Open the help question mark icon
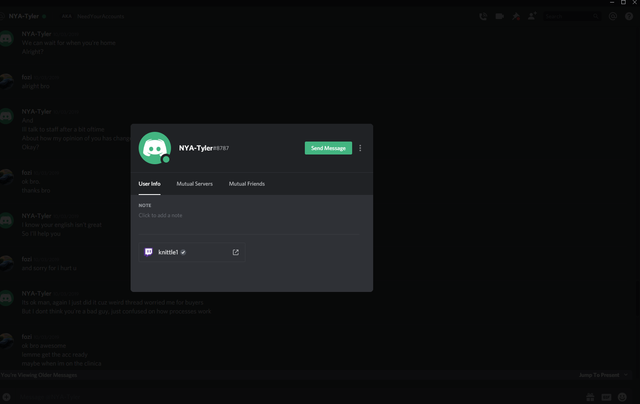This screenshot has width=640, height=404. (x=629, y=16)
